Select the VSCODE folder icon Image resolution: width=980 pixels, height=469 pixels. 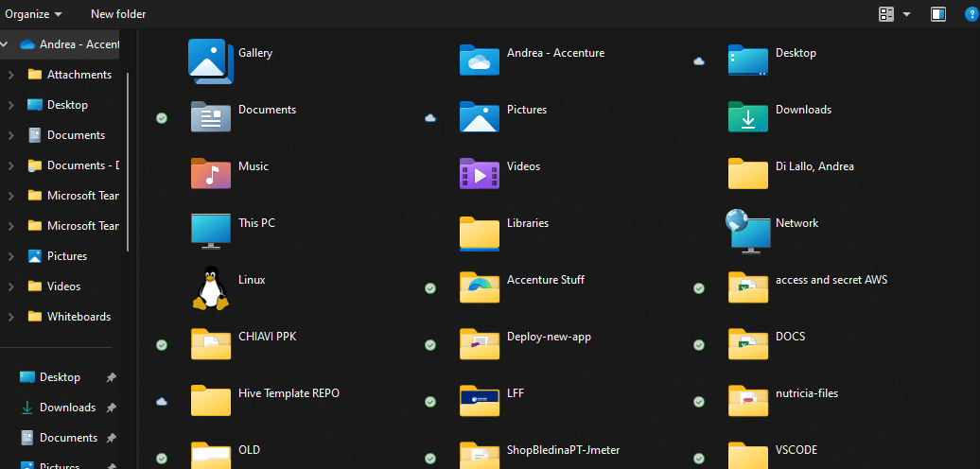point(748,455)
